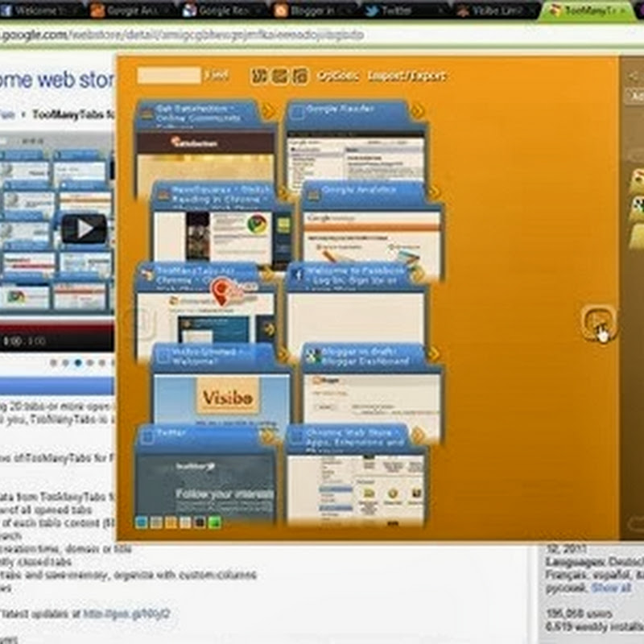Click the Chrome address bar URL
The width and height of the screenshot is (644, 644).
tap(182, 35)
